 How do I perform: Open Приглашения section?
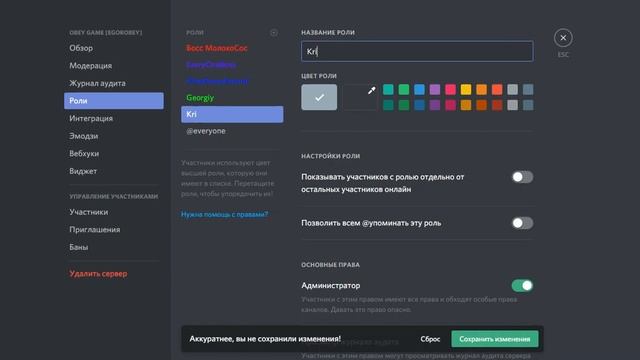113,229
